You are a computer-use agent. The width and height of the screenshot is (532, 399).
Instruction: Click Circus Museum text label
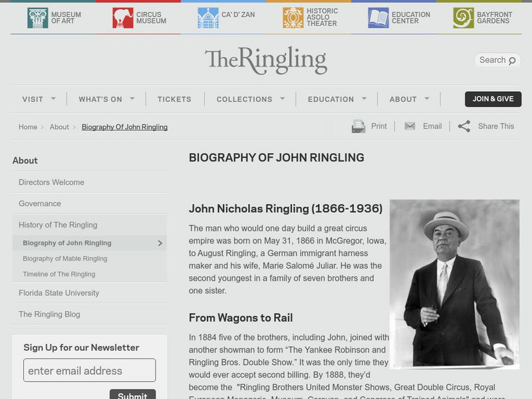tap(152, 18)
